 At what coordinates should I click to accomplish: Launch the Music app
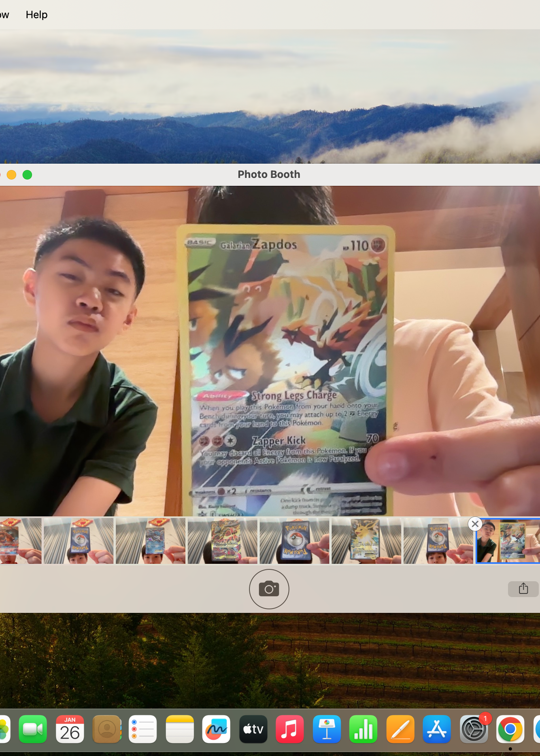(x=290, y=729)
